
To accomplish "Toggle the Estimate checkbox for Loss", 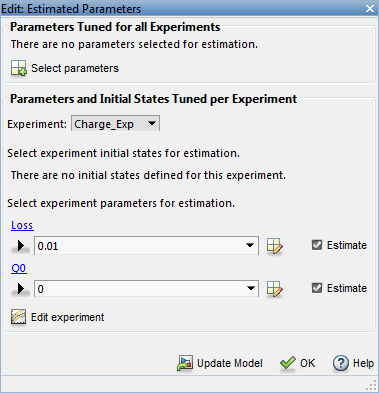I will [317, 245].
